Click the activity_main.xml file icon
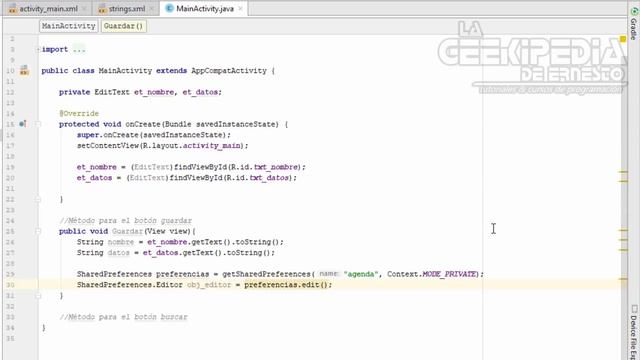 13,9
